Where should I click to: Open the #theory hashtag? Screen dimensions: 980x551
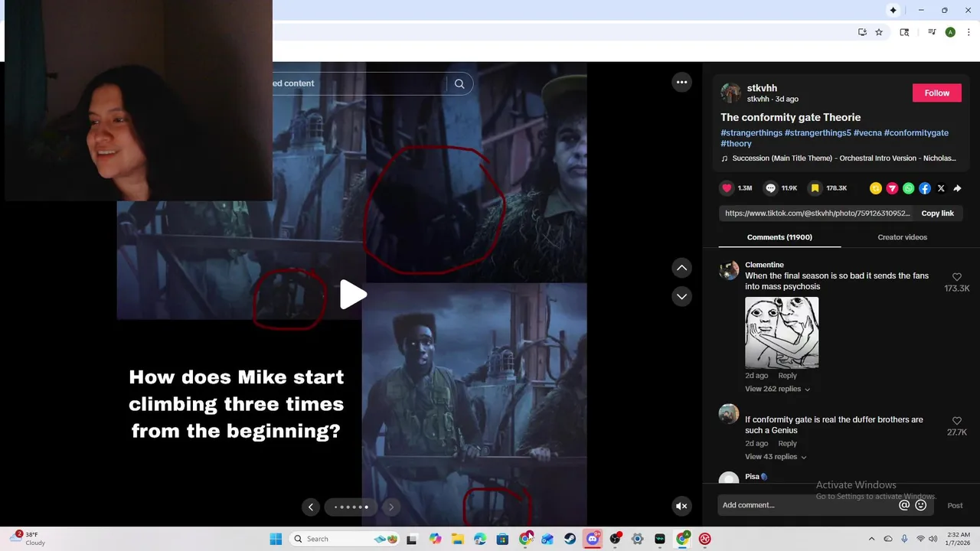[736, 143]
